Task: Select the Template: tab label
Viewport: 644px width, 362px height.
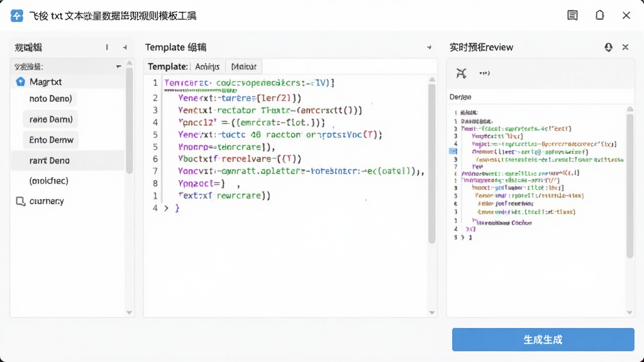Action: tap(168, 67)
